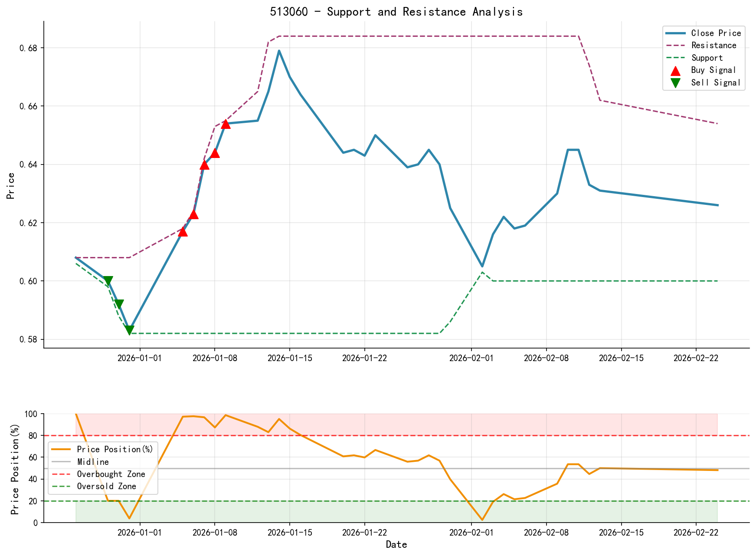This screenshot has height=556, width=756.
Task: Expand the upper chart legend box
Action: (x=704, y=57)
